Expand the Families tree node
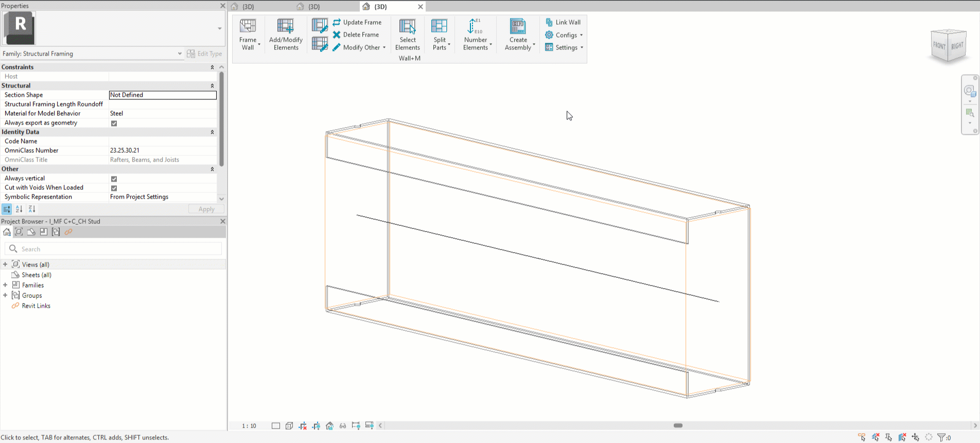The image size is (980, 443). coord(5,285)
